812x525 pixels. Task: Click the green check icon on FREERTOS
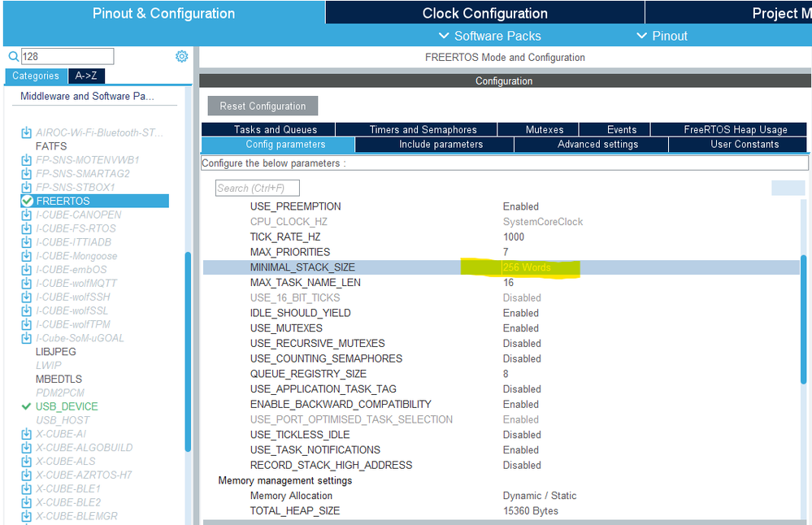27,201
